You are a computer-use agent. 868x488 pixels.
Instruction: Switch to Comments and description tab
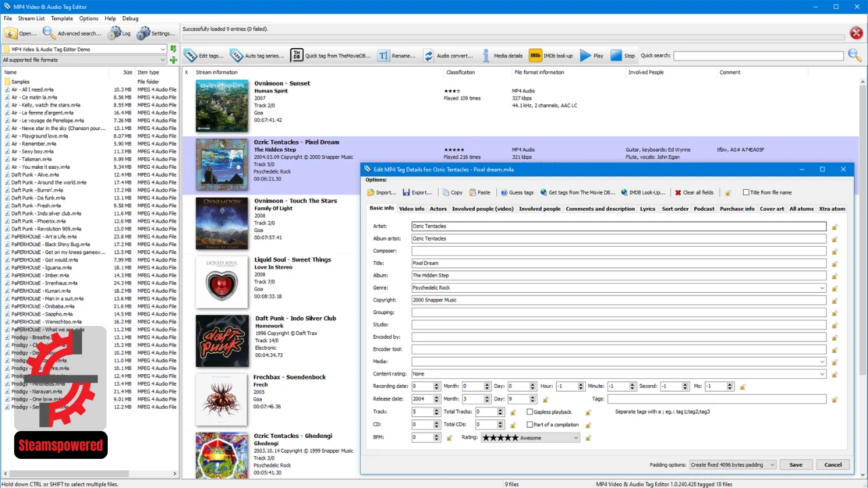pos(600,209)
